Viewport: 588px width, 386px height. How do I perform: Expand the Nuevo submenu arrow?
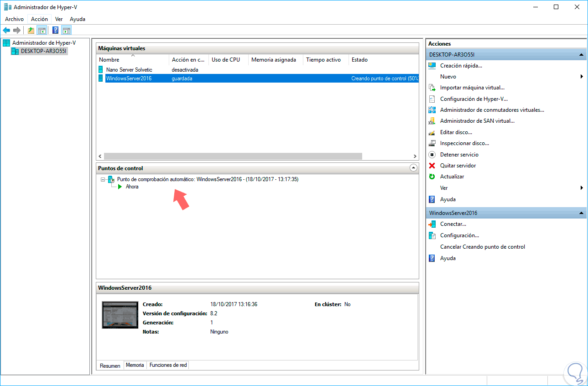click(582, 77)
